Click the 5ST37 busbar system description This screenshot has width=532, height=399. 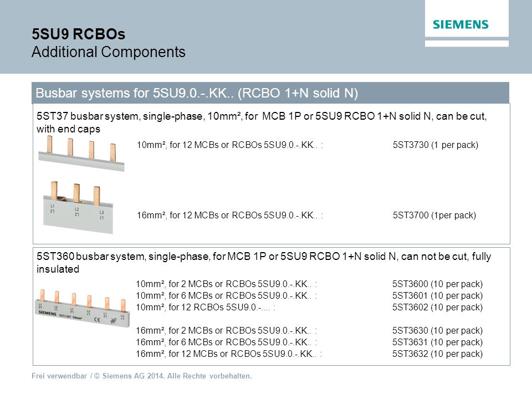[x=262, y=122]
